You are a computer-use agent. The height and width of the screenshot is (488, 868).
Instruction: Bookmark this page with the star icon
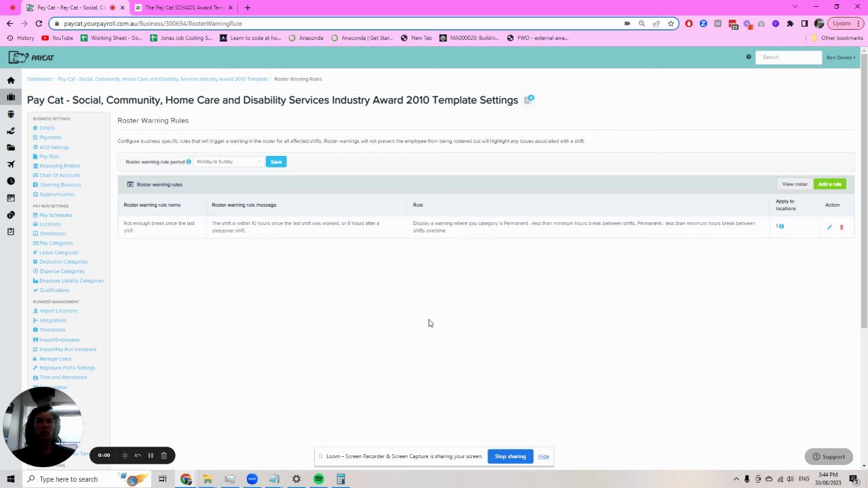click(x=671, y=23)
